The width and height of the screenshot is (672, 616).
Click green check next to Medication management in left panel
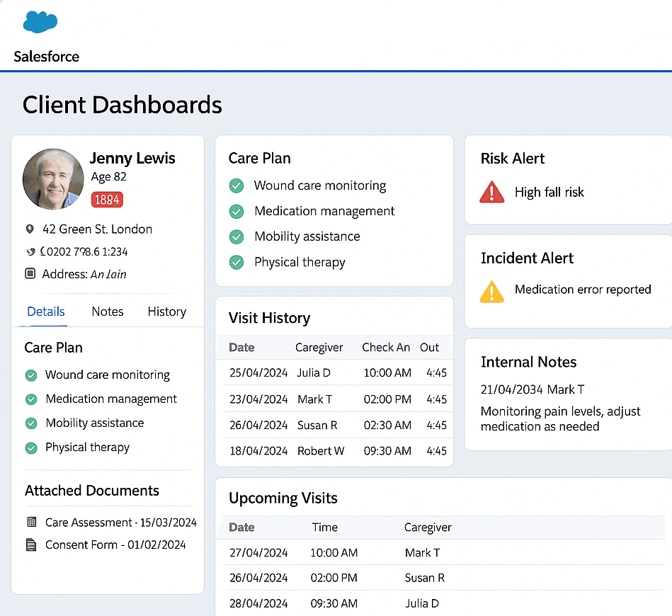pos(31,399)
